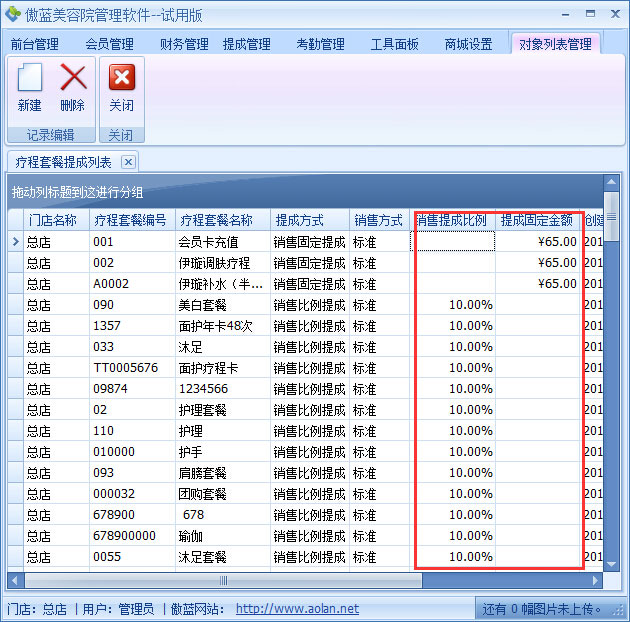Open the 工具面板 menu tab
The image size is (630, 622).
pyautogui.click(x=395, y=44)
